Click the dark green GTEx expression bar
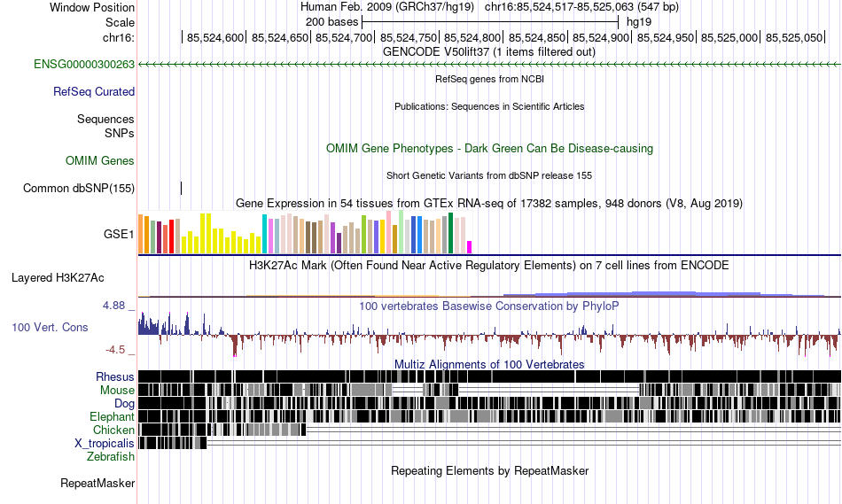The height and width of the screenshot is (504, 842). click(450, 233)
